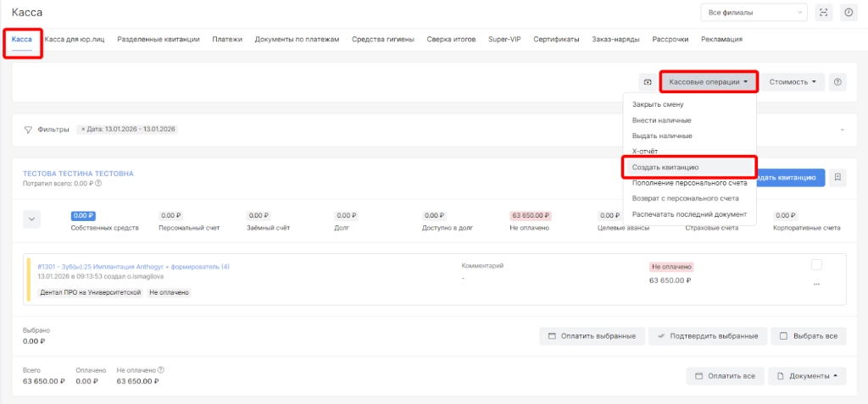Open patient link ТЕСТОВА ТЕСТИНА ТЕСТОВНА
This screenshot has width=868, height=404.
[x=78, y=173]
